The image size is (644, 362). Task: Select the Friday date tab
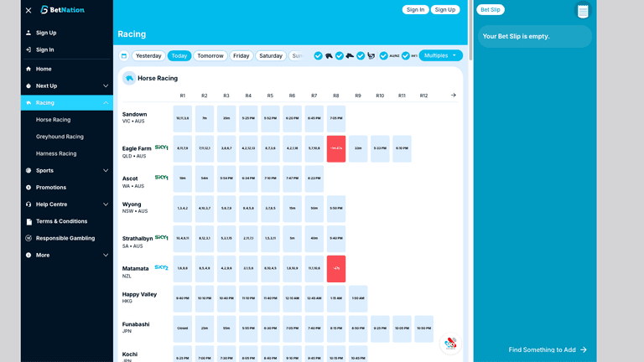(241, 56)
